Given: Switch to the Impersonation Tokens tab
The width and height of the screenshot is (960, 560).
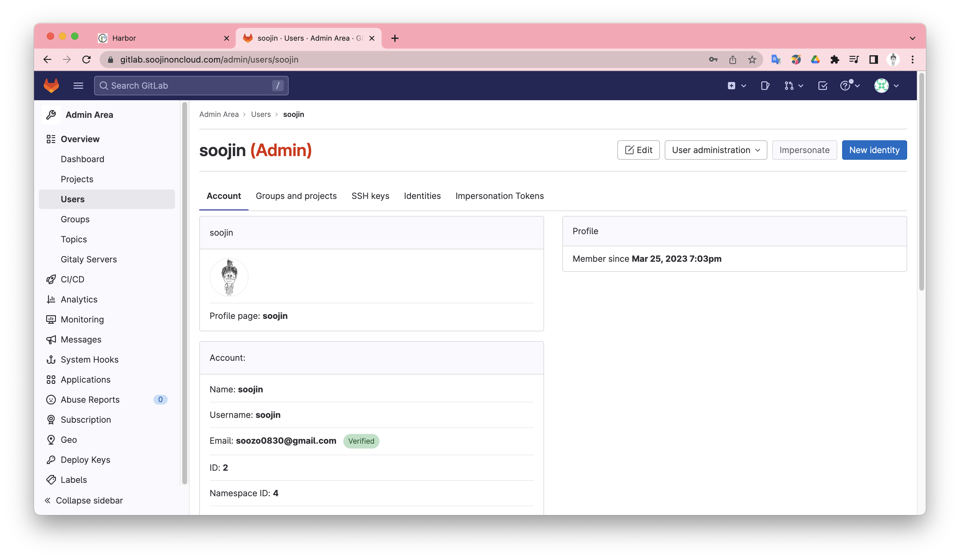Looking at the screenshot, I should [x=499, y=196].
